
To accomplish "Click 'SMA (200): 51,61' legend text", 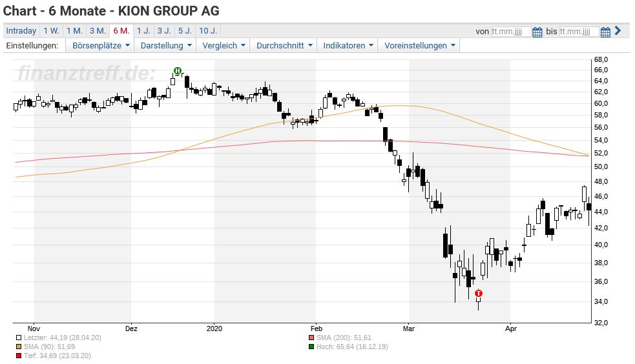I will click(x=344, y=338).
